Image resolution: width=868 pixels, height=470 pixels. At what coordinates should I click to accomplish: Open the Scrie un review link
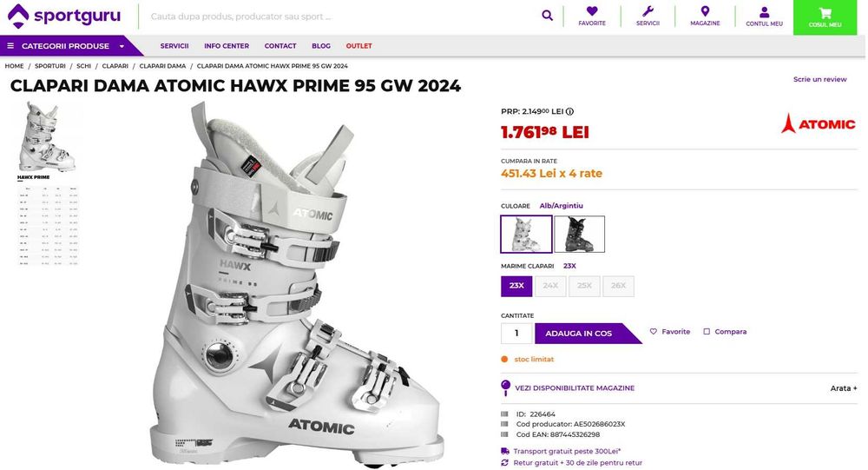point(819,79)
